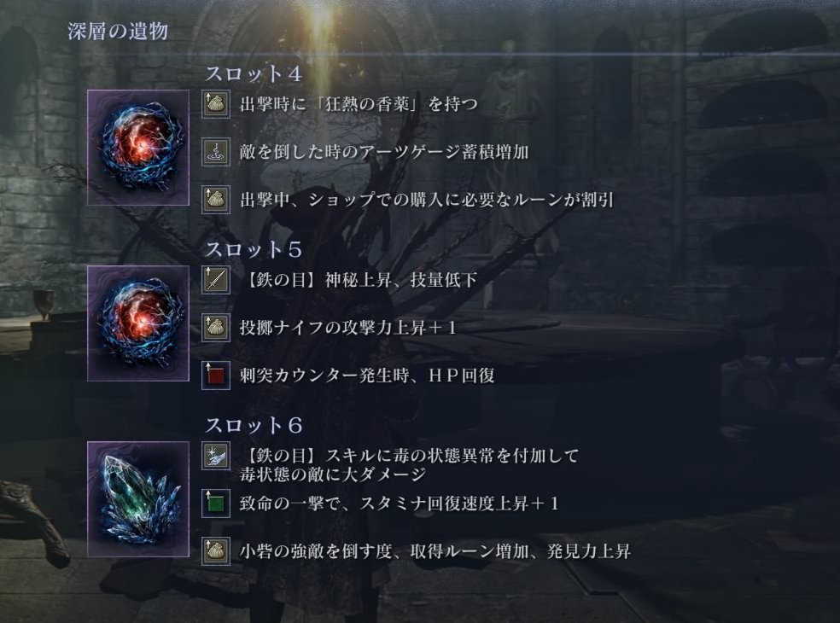Select the スロット５ heading

click(x=254, y=250)
